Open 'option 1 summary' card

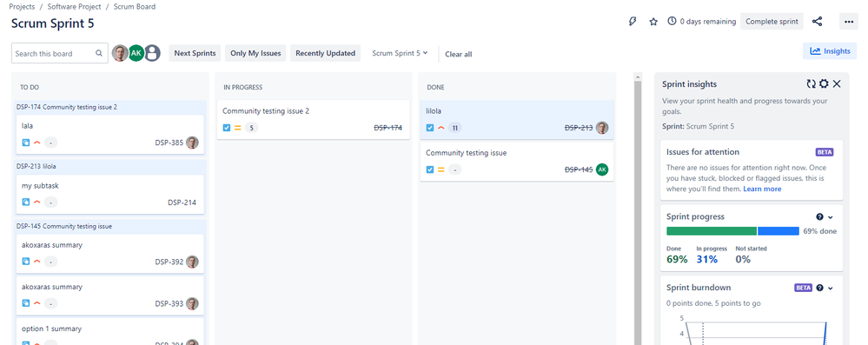[x=109, y=332]
